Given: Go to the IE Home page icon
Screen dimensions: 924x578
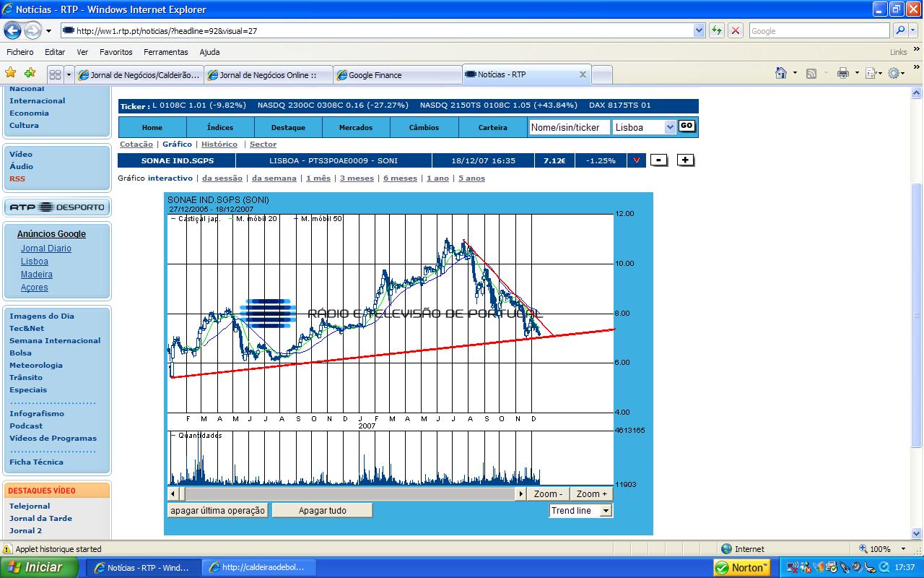Looking at the screenshot, I should point(780,73).
